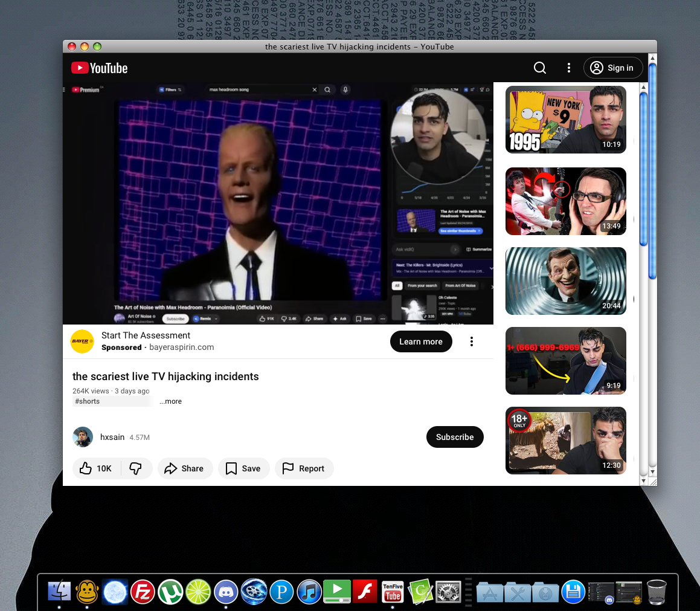
Task: Click the inner sidebar scrollbar thumb
Action: 643,169
